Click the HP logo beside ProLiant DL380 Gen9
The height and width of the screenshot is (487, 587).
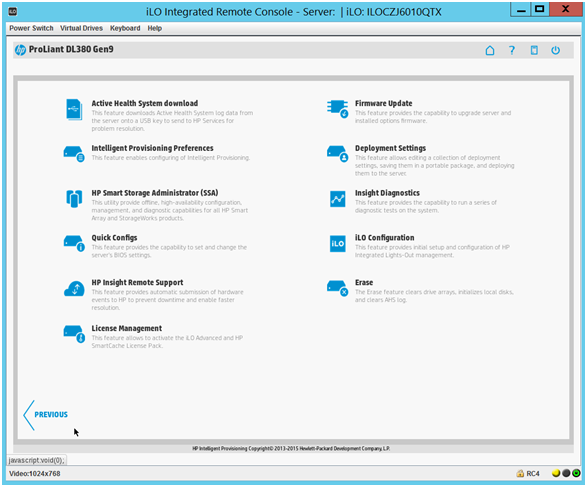20,50
